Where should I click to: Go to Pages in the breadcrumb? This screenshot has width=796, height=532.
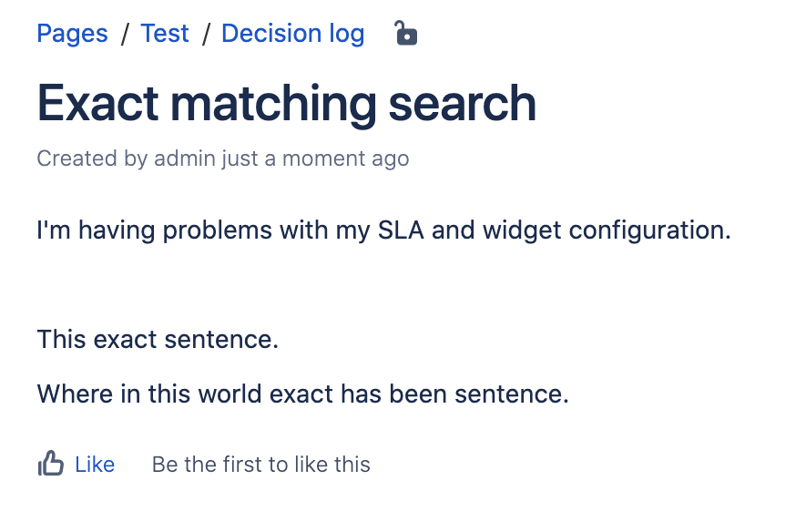click(x=72, y=34)
